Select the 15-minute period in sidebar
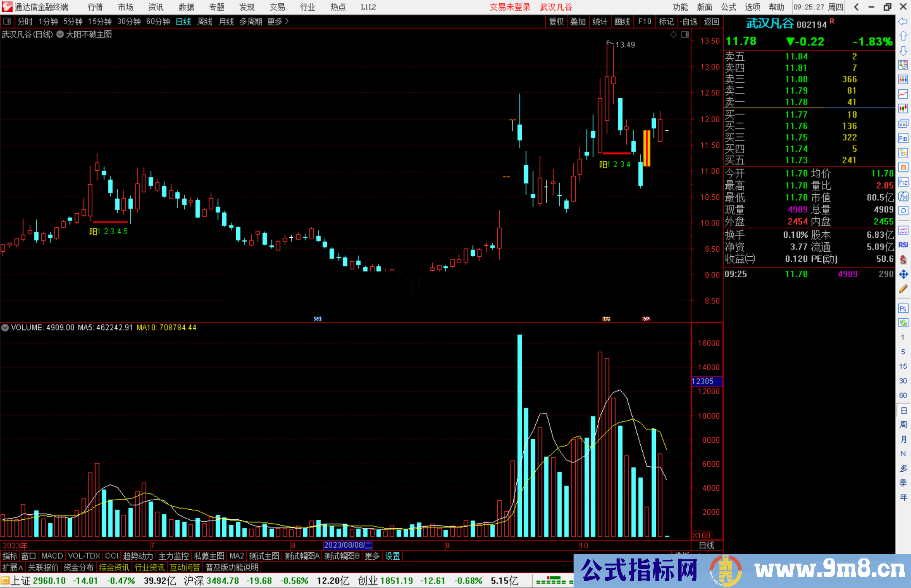This screenshot has width=911, height=588. (903, 366)
